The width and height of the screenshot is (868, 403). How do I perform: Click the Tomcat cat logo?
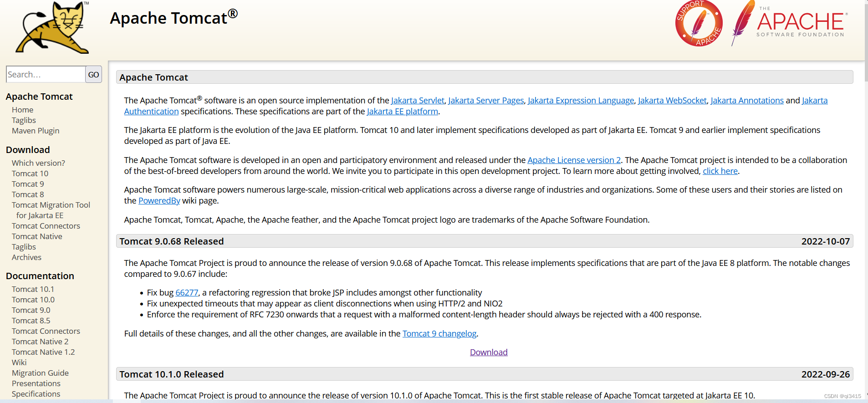pos(52,28)
